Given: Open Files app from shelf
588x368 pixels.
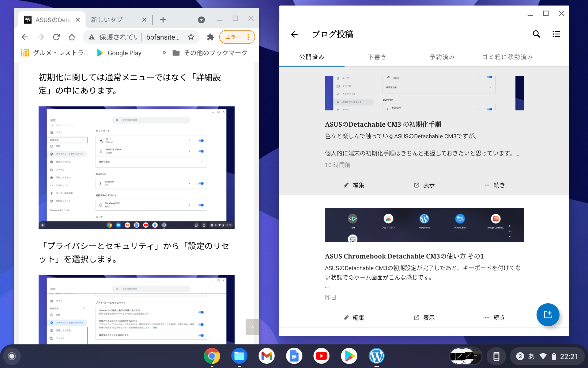Looking at the screenshot, I should (x=239, y=356).
